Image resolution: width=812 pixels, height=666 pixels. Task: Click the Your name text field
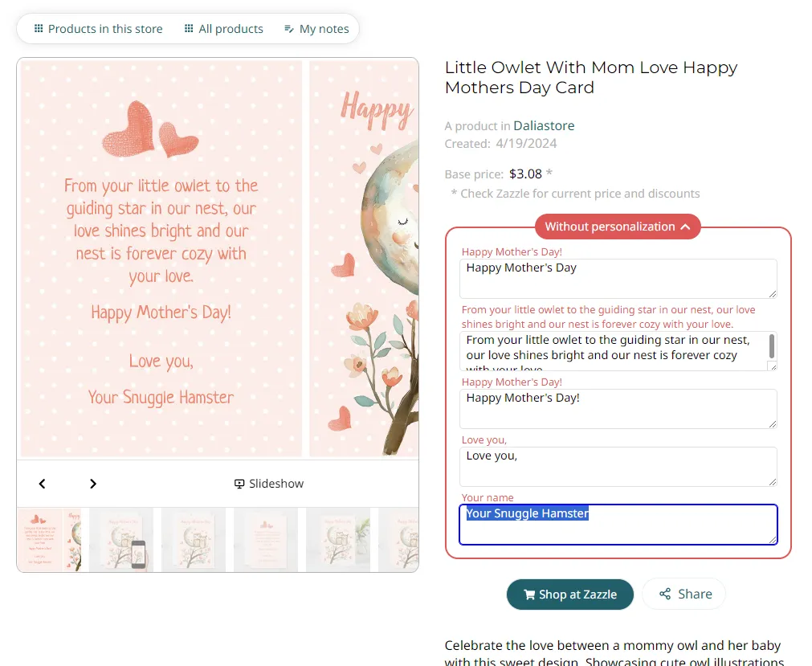click(x=618, y=525)
